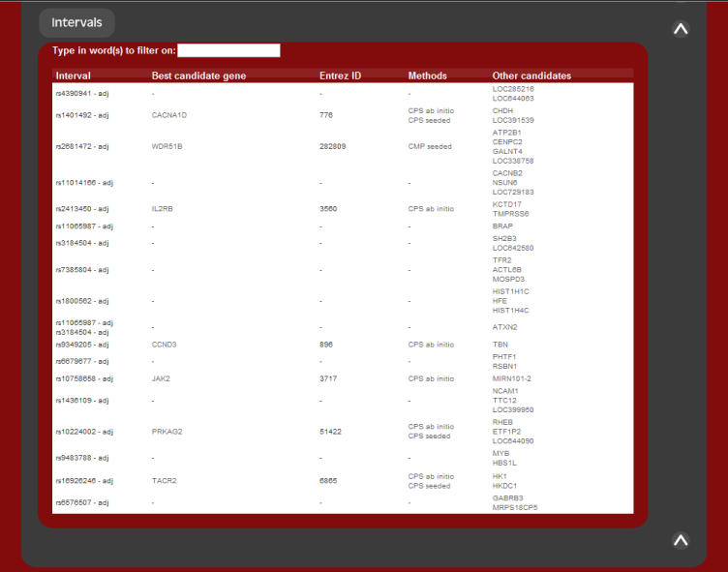Click gene WDR51B
The height and width of the screenshot is (572, 728).
point(167,146)
